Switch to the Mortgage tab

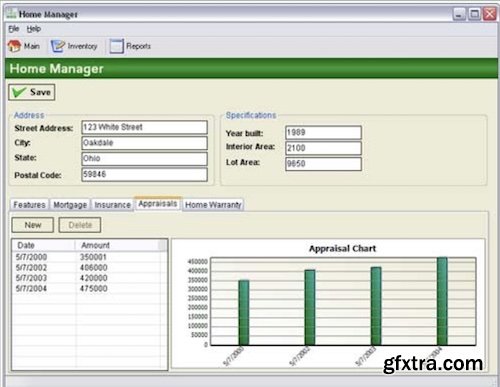point(70,204)
